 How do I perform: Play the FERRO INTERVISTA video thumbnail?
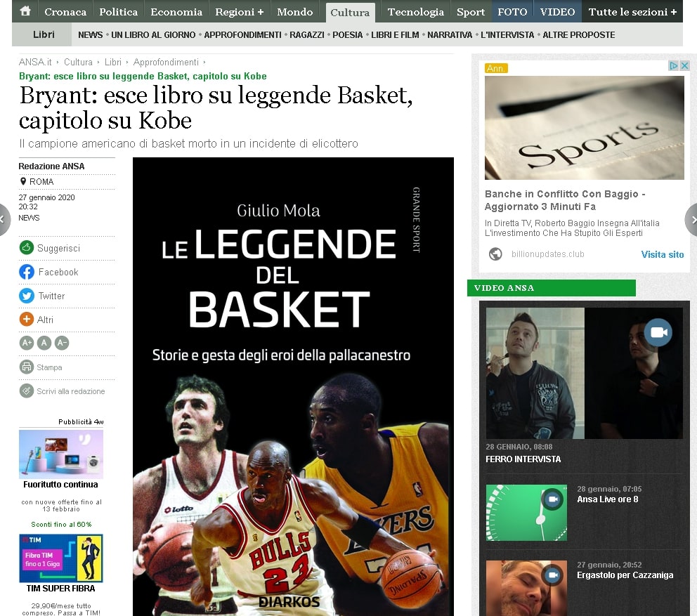click(584, 373)
